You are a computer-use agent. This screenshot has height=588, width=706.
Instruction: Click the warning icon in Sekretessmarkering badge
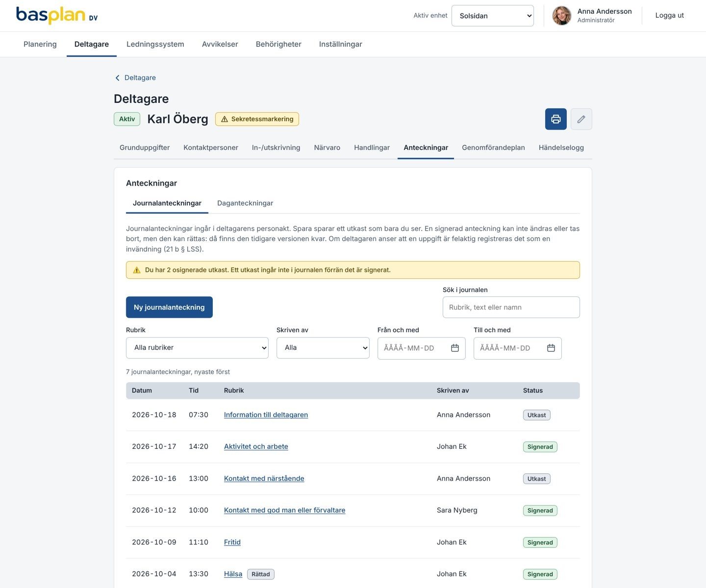(x=225, y=119)
